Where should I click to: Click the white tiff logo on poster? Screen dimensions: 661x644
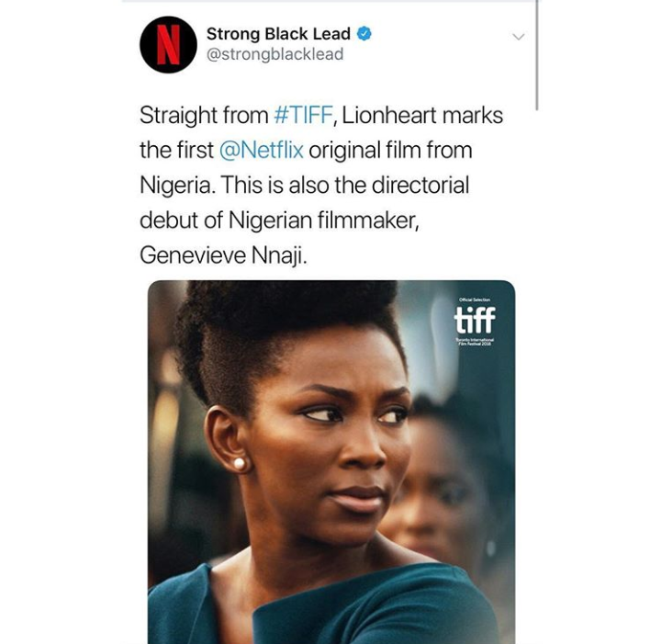pyautogui.click(x=475, y=320)
